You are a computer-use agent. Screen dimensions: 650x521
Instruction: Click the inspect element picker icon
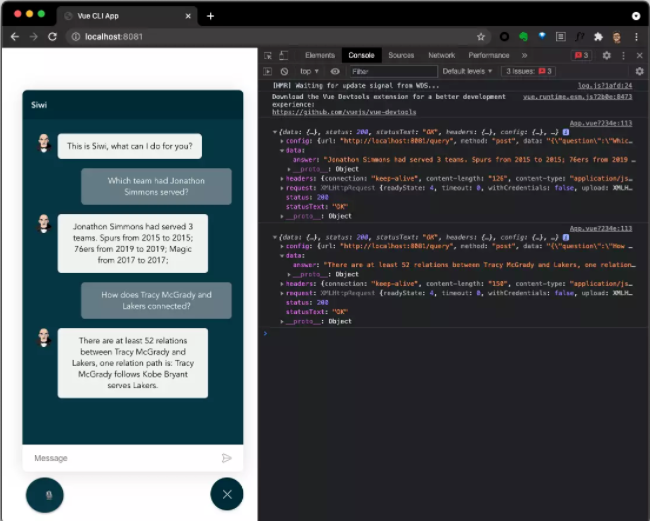(267, 55)
